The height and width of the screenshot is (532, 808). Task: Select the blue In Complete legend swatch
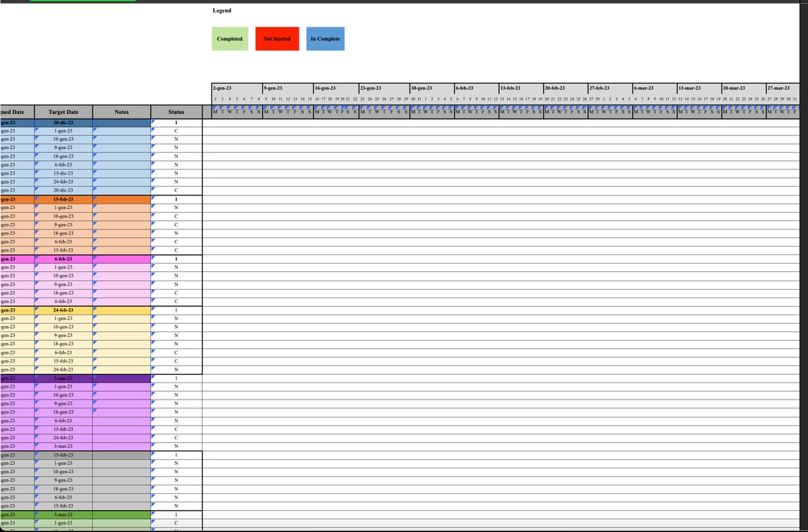[325, 39]
